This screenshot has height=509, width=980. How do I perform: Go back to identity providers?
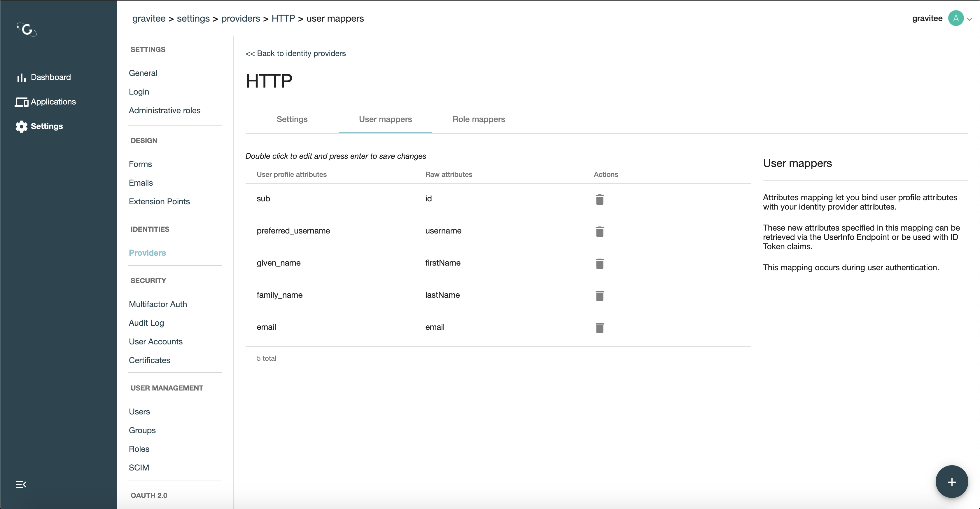click(295, 53)
